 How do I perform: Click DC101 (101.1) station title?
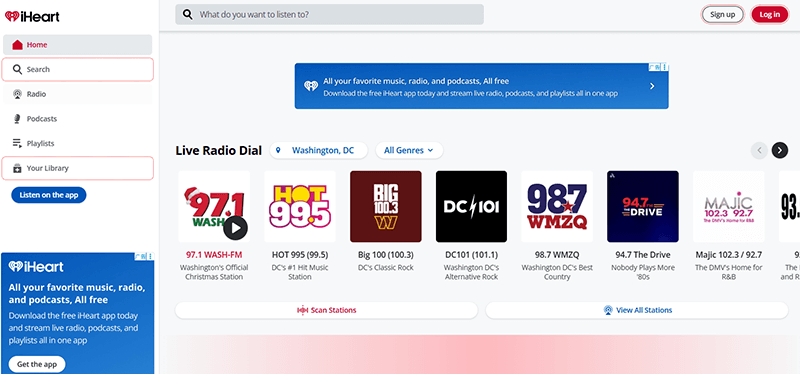471,255
